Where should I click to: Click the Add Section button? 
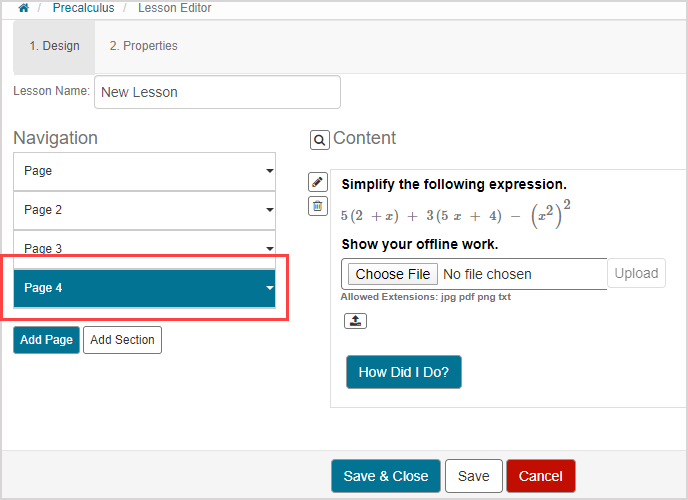coord(122,340)
